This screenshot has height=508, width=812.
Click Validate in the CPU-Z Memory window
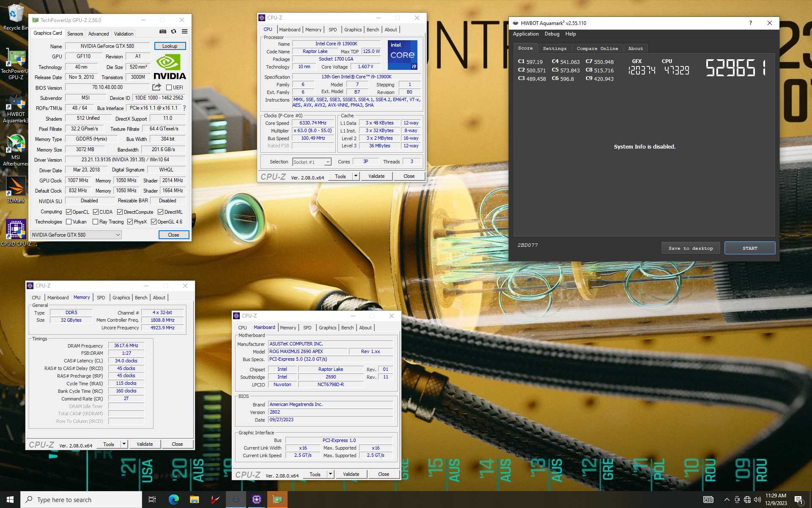[145, 444]
